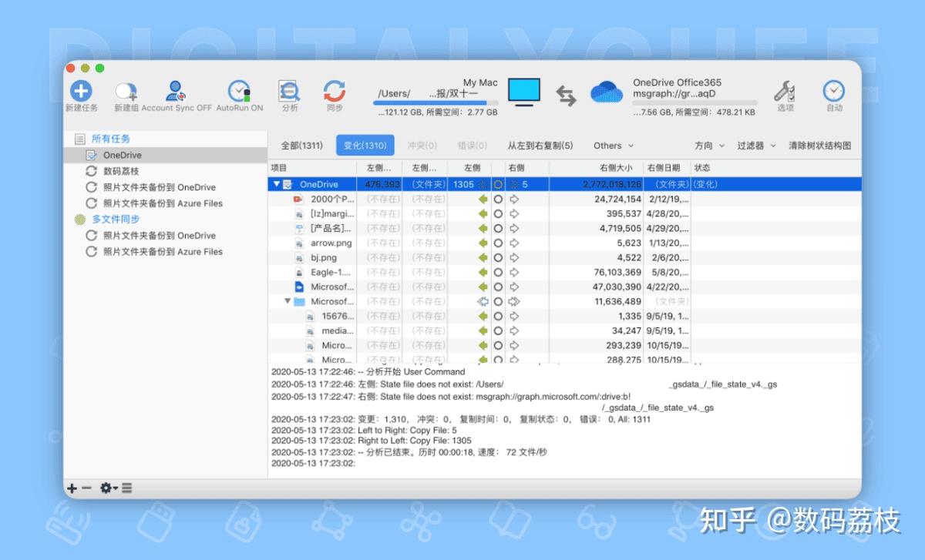
Task: Select 照片文件夹备份到 OneDrive under 所有任务
Action: click(x=165, y=187)
